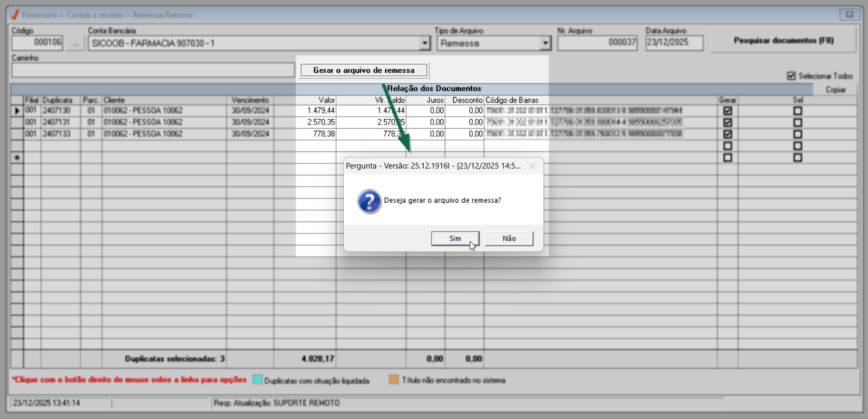Image resolution: width=868 pixels, height=419 pixels.
Task: Decline with the Não button
Action: [x=509, y=239]
